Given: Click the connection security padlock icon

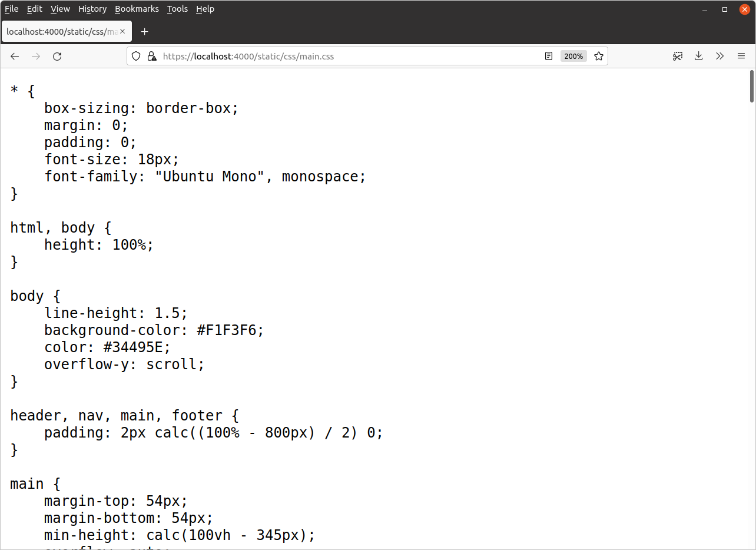Looking at the screenshot, I should (x=152, y=57).
